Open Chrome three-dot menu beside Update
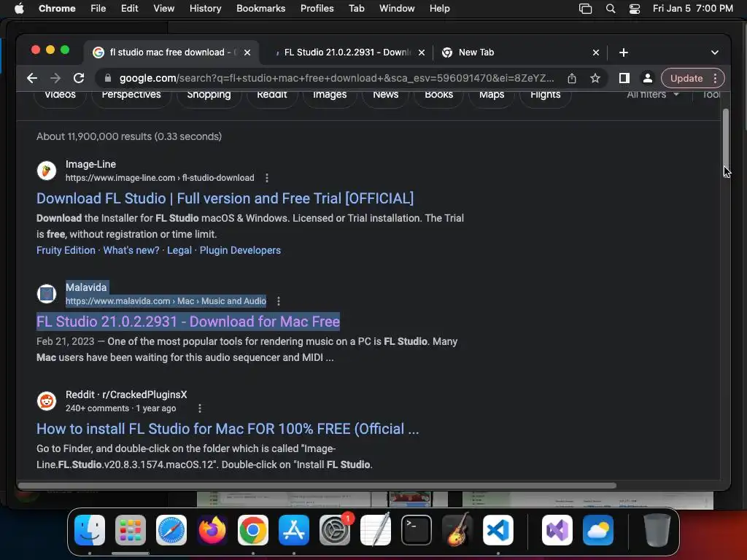Viewport: 747px width, 560px height. click(715, 78)
